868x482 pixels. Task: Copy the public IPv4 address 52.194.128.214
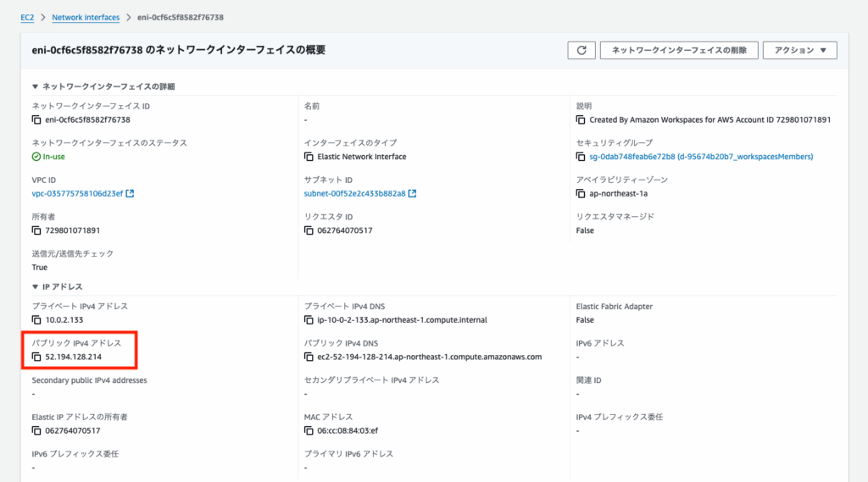click(36, 357)
